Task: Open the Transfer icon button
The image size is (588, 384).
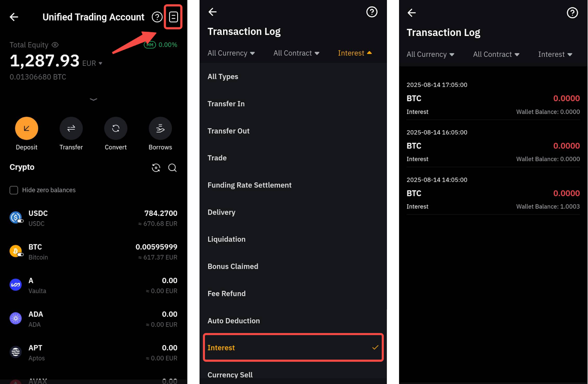Action: pyautogui.click(x=71, y=128)
